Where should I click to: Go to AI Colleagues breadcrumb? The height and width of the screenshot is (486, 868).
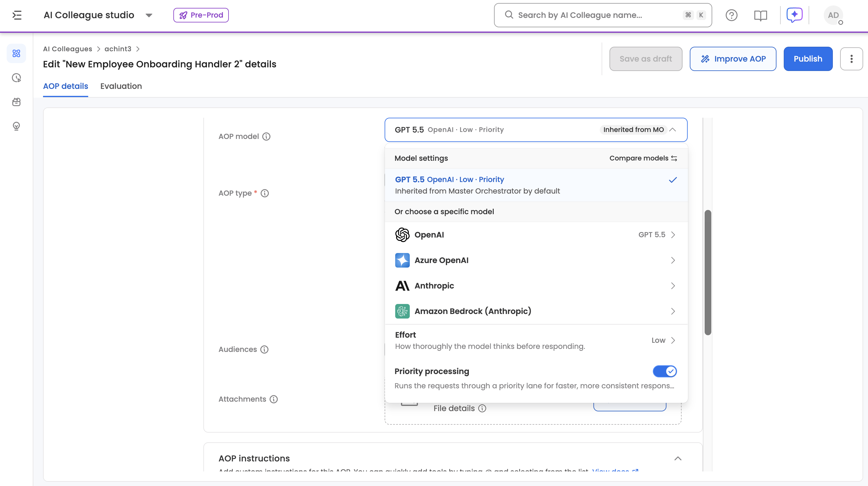(x=67, y=49)
